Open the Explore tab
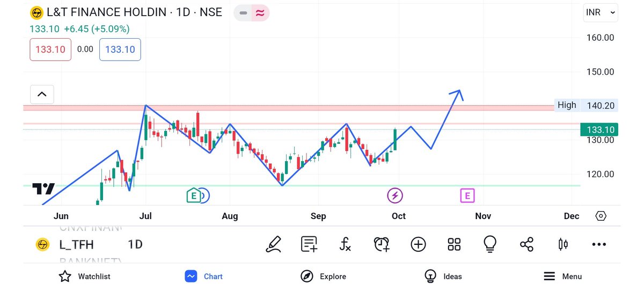Screen dimensions: 644x290 pyautogui.click(x=323, y=276)
